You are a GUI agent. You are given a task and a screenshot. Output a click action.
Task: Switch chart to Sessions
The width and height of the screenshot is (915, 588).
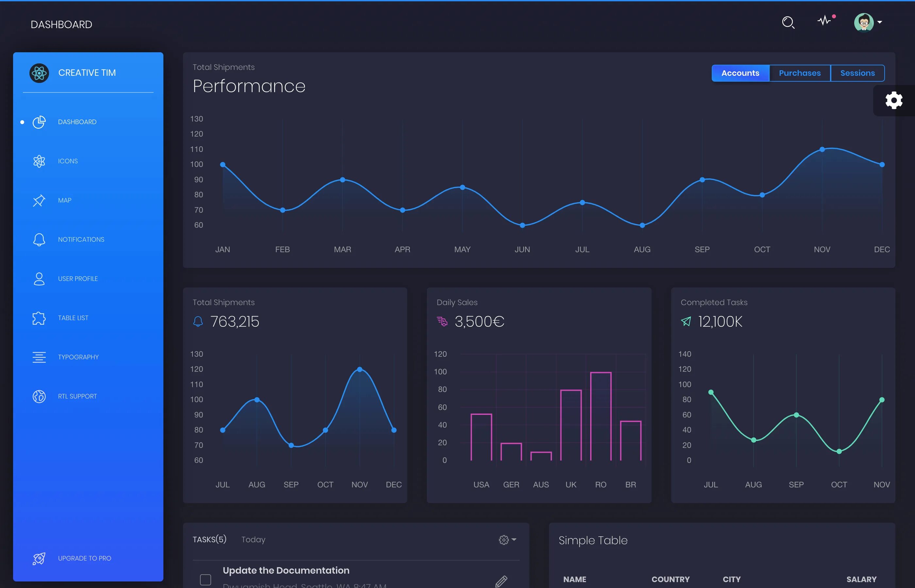click(857, 73)
